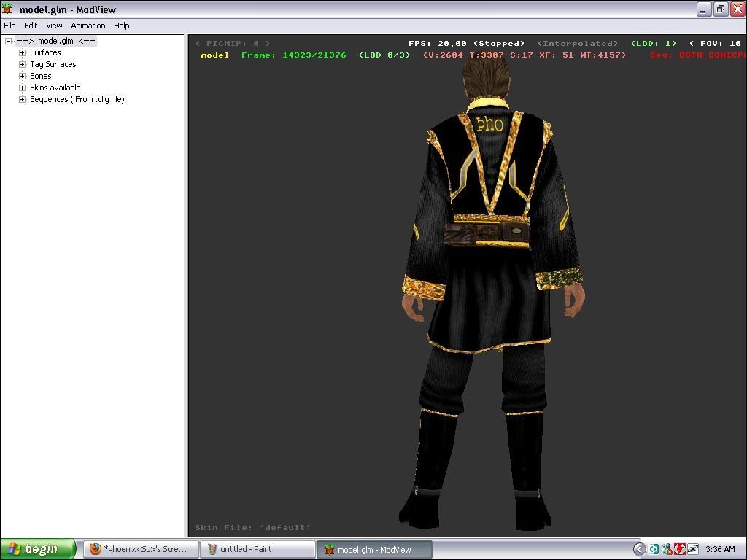Show hidden system tray icons arrow
This screenshot has height=560, width=747.
click(639, 549)
